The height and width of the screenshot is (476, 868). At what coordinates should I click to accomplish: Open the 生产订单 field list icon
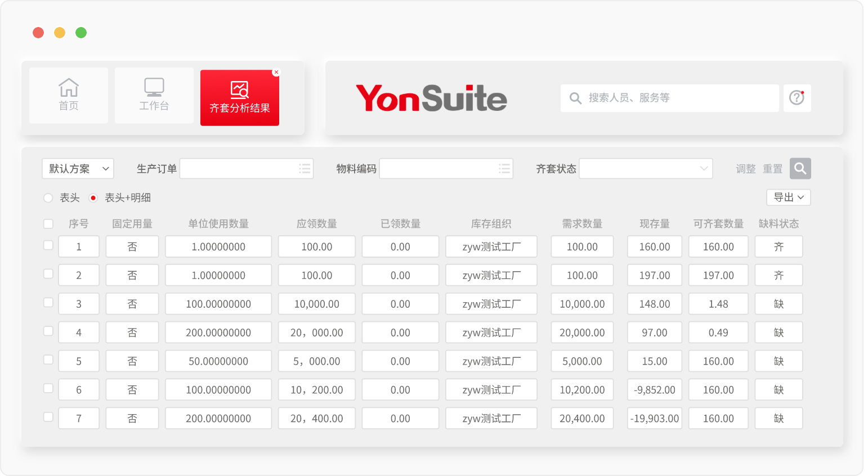coord(305,169)
